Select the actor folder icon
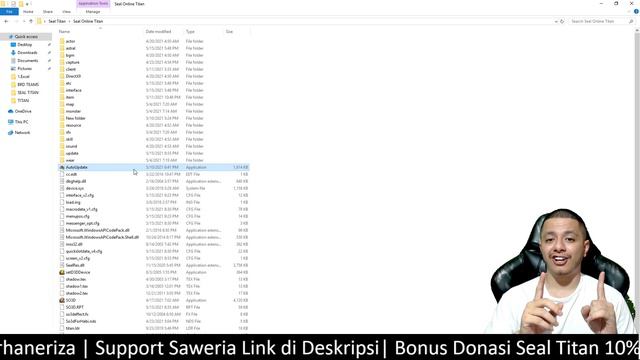The height and width of the screenshot is (360, 640). [62, 41]
